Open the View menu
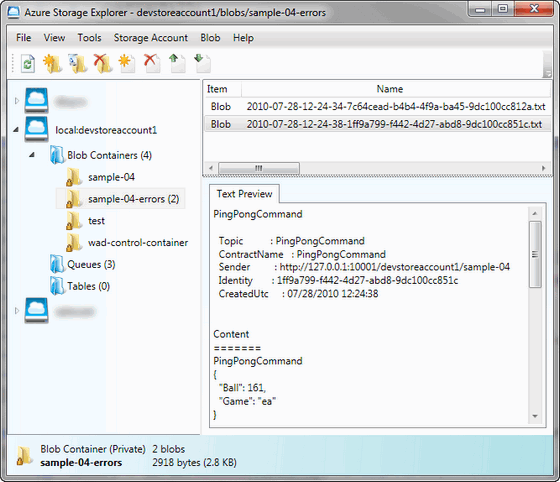 [x=54, y=37]
